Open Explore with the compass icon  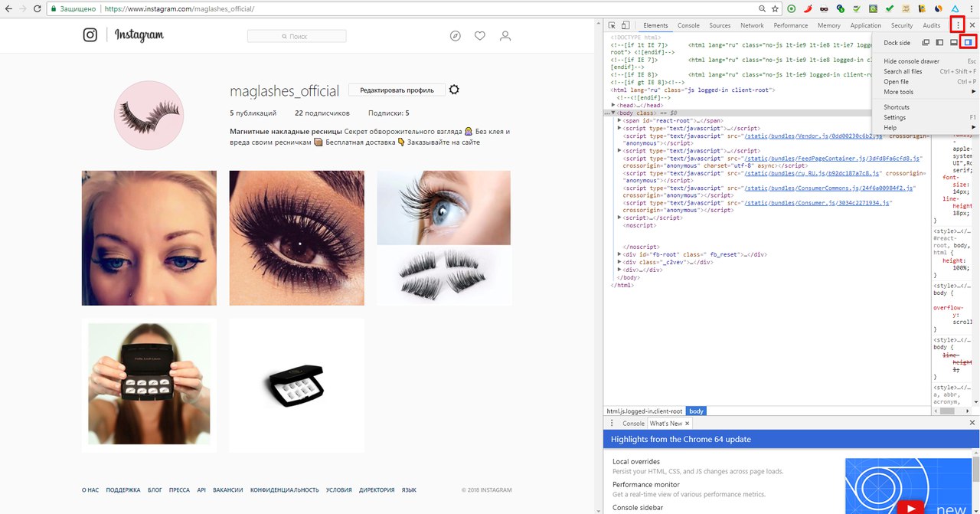456,36
